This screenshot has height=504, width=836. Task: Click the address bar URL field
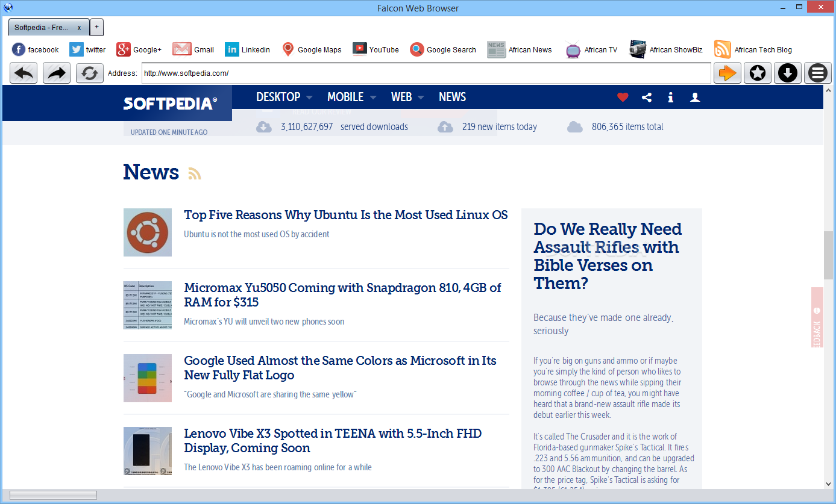tap(426, 73)
